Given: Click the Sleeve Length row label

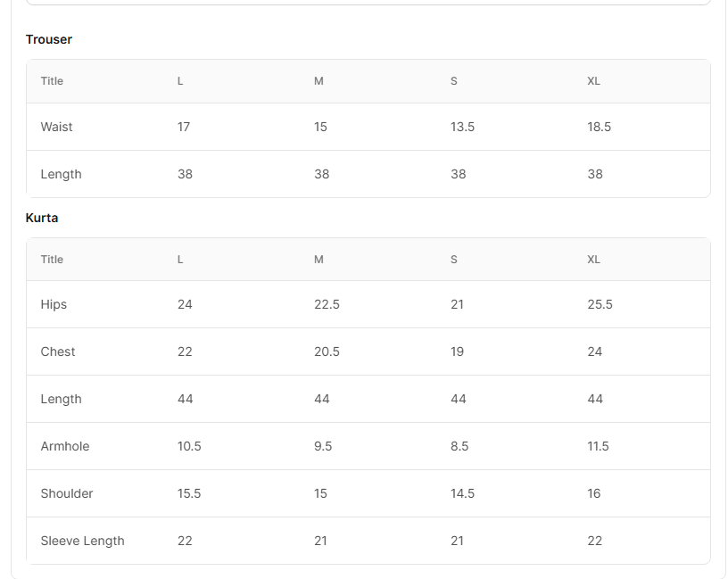Looking at the screenshot, I should click(x=82, y=541).
